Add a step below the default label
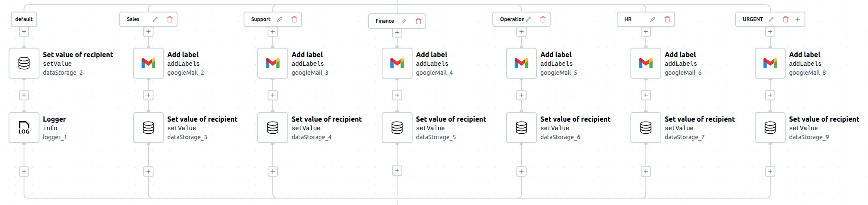868x205 pixels. 24,32
